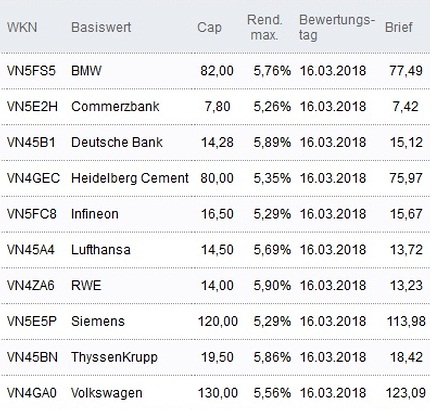The width and height of the screenshot is (430, 410).
Task: Click the Rend. max. column header
Action: 265,27
